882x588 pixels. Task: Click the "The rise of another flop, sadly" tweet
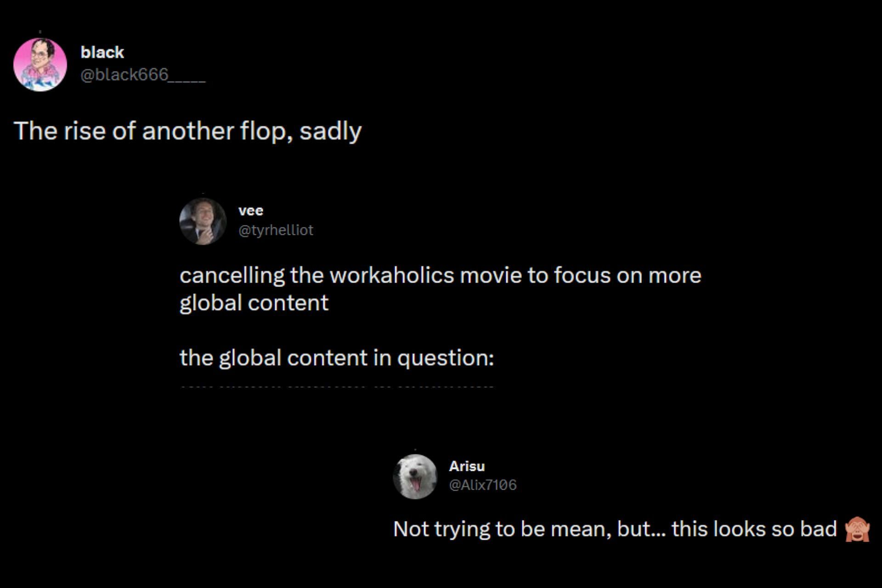click(x=187, y=131)
